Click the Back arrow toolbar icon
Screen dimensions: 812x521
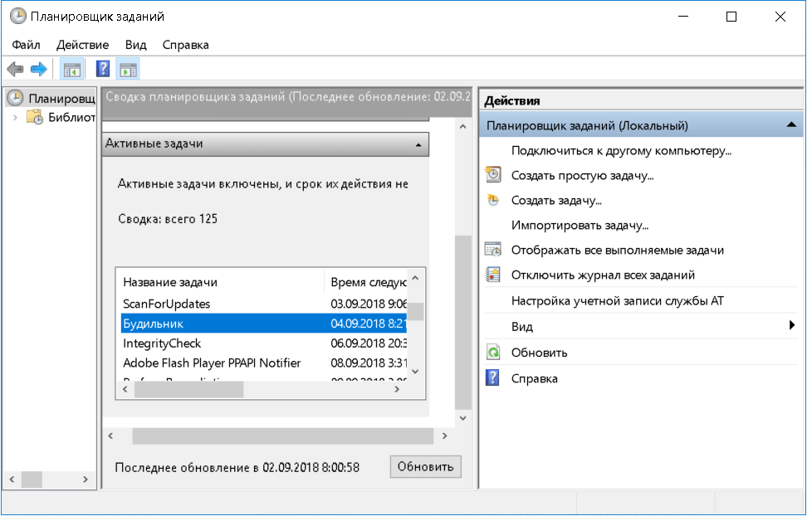15,70
